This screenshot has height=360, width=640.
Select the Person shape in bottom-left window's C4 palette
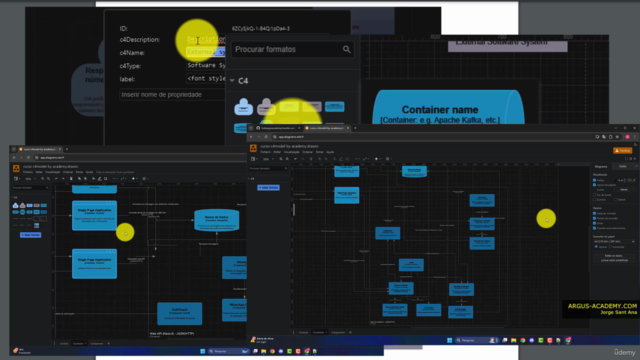coord(16,205)
